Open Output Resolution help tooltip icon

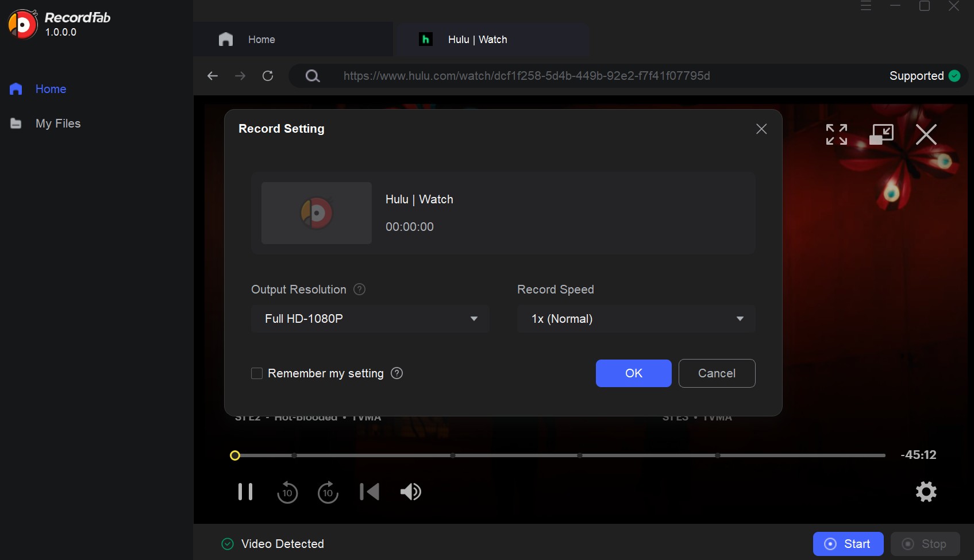(x=359, y=289)
